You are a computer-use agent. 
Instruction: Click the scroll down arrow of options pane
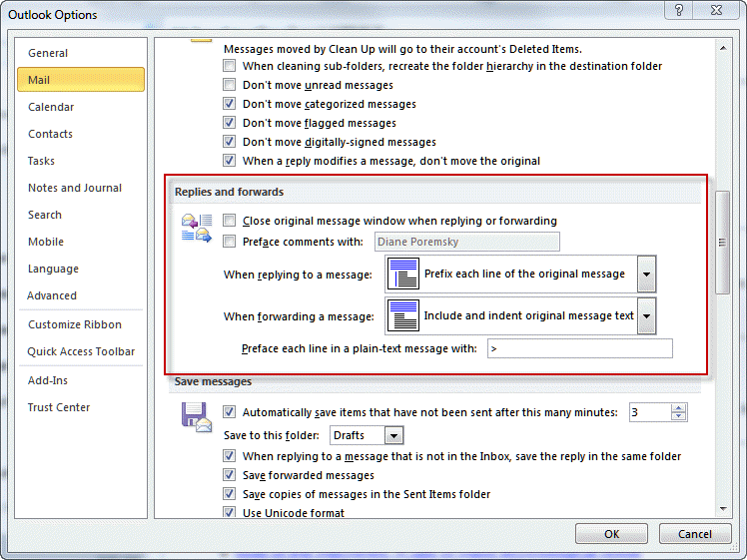tap(723, 509)
